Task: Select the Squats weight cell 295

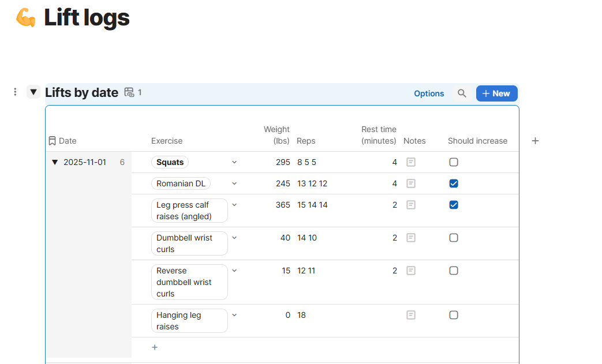Action: [283, 162]
